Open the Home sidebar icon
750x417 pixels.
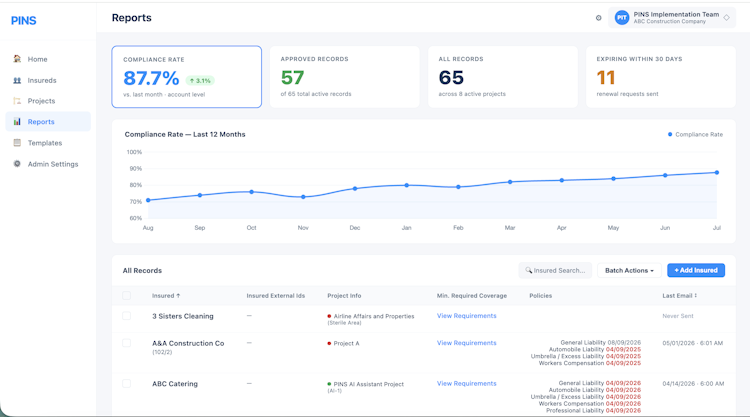click(x=17, y=59)
